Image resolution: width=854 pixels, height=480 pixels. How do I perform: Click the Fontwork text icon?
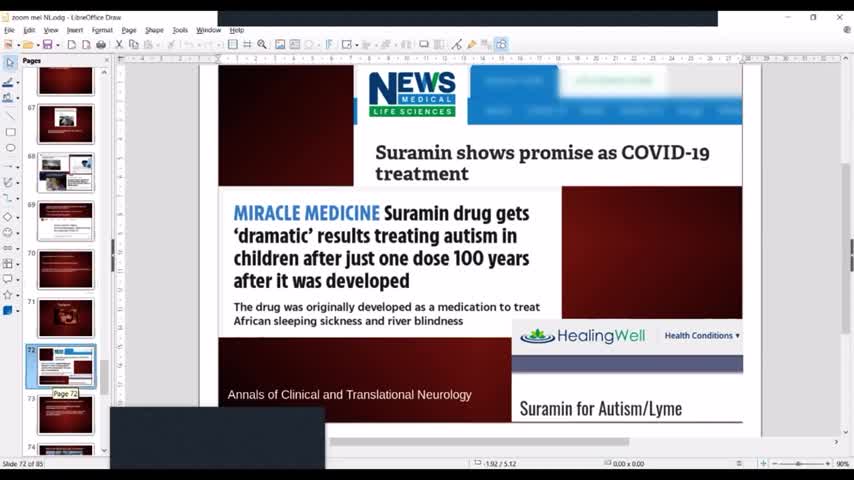329,45
